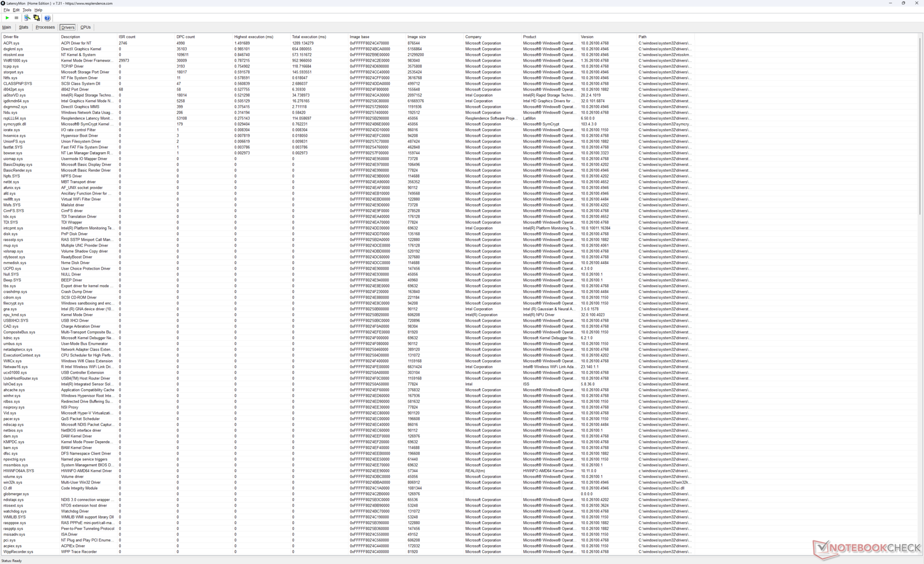Select the i8042prt.sys driver row
This screenshot has width=924, height=564.
tap(347, 90)
